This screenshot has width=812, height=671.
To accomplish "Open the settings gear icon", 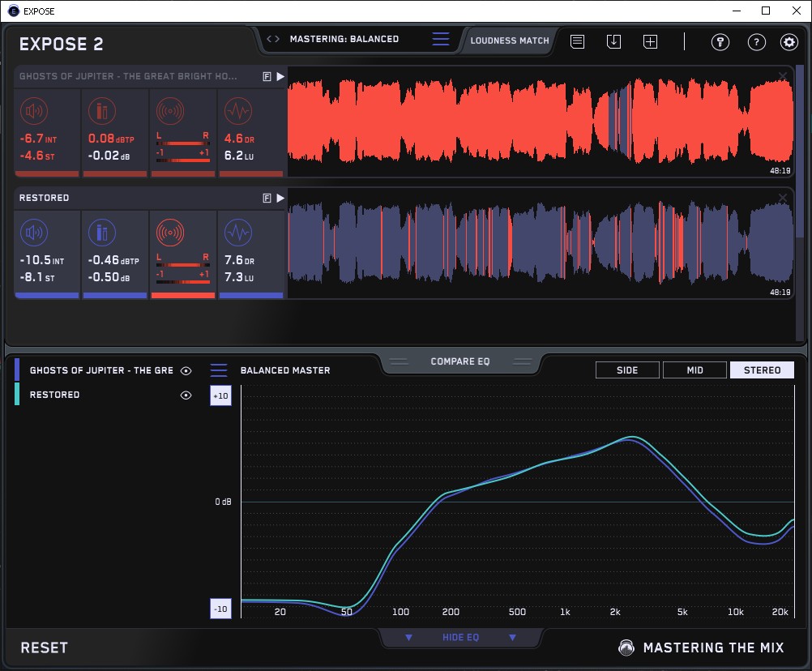I will 788,42.
